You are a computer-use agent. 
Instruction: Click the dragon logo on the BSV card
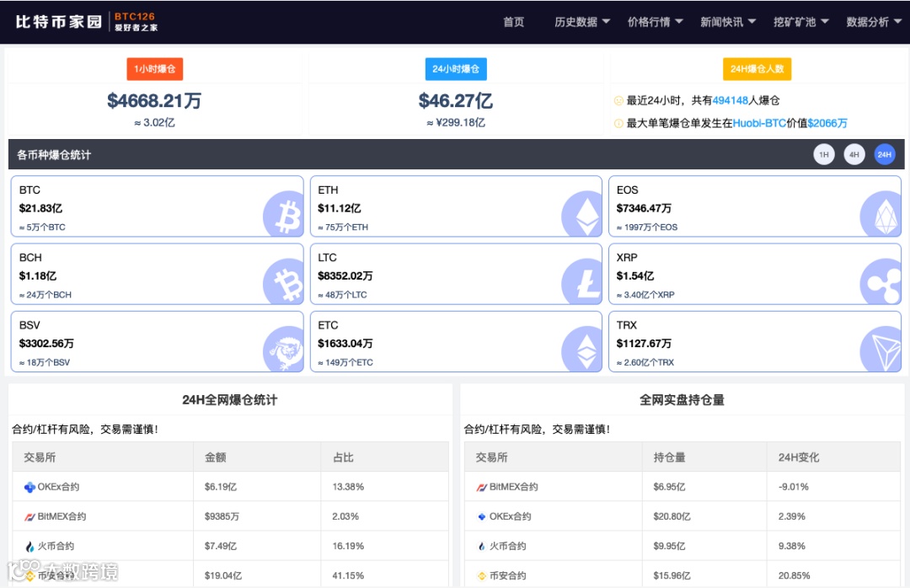click(283, 350)
